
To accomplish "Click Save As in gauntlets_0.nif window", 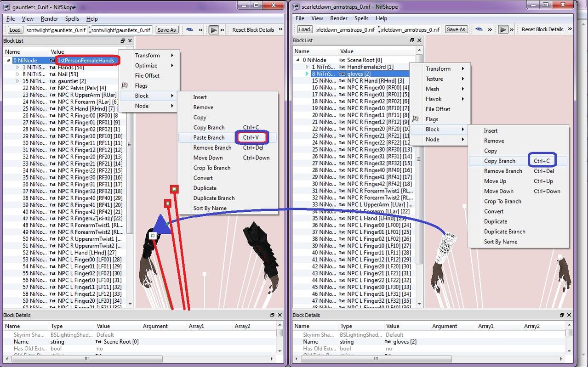I will pos(166,30).
